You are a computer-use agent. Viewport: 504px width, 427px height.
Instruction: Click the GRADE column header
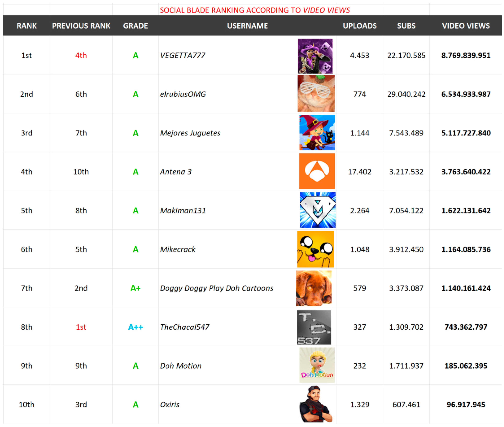tap(135, 26)
